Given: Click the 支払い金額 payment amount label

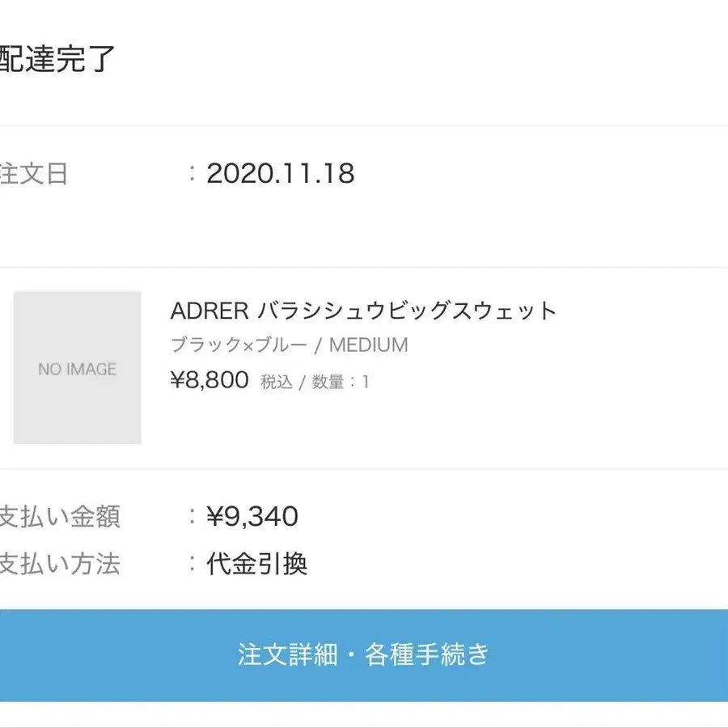Looking at the screenshot, I should click(x=60, y=516).
